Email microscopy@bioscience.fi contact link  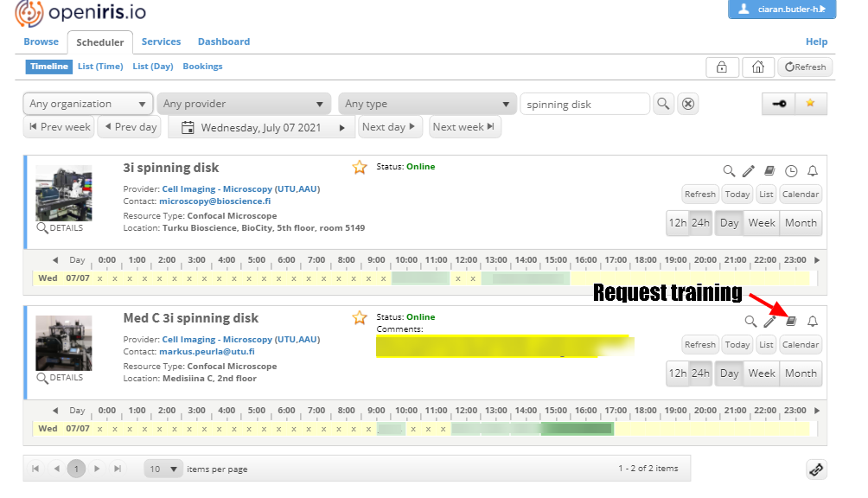tap(214, 201)
